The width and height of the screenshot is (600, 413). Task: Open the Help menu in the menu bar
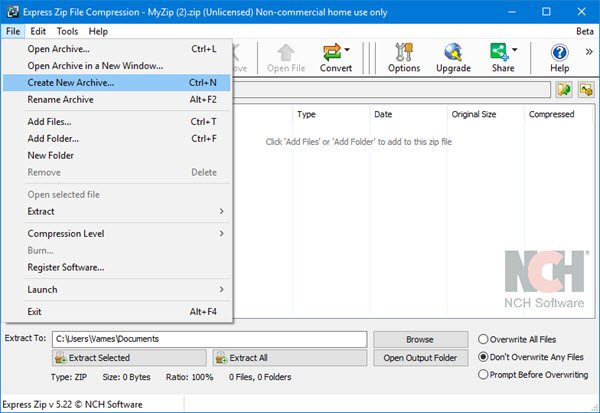(98, 31)
